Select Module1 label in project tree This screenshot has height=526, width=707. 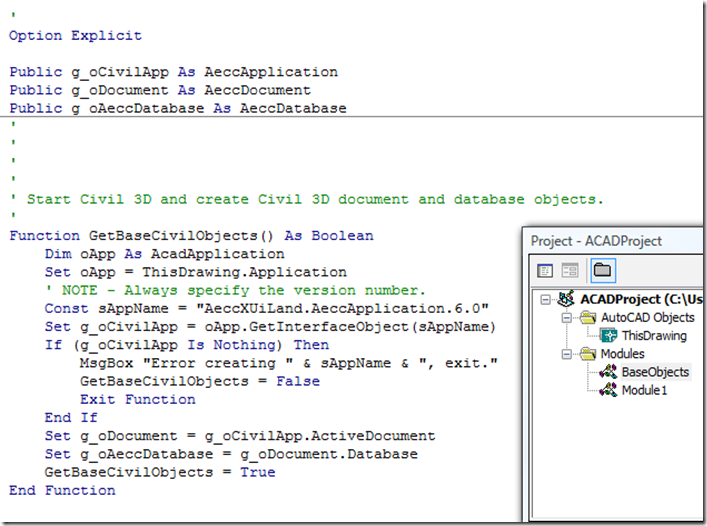coord(644,390)
